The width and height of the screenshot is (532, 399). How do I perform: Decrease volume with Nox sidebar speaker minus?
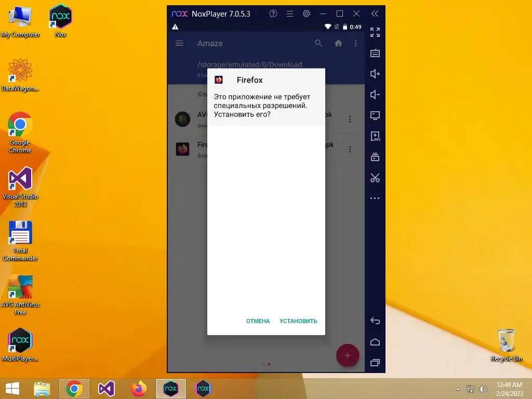click(375, 95)
